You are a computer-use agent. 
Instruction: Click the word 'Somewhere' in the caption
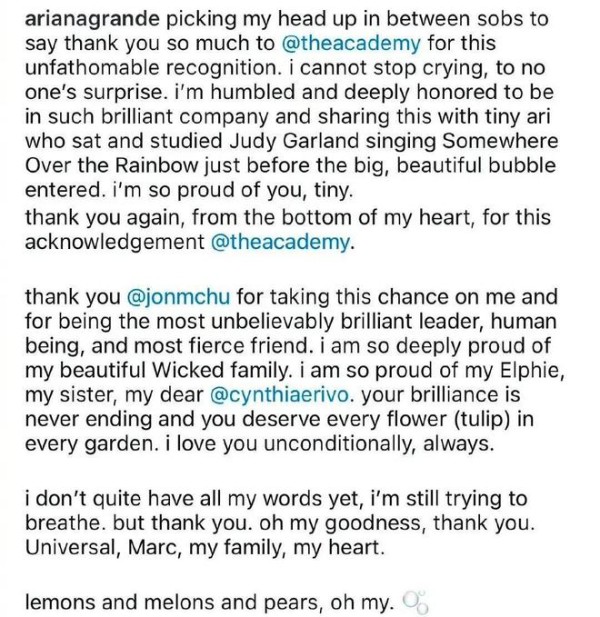[500, 142]
